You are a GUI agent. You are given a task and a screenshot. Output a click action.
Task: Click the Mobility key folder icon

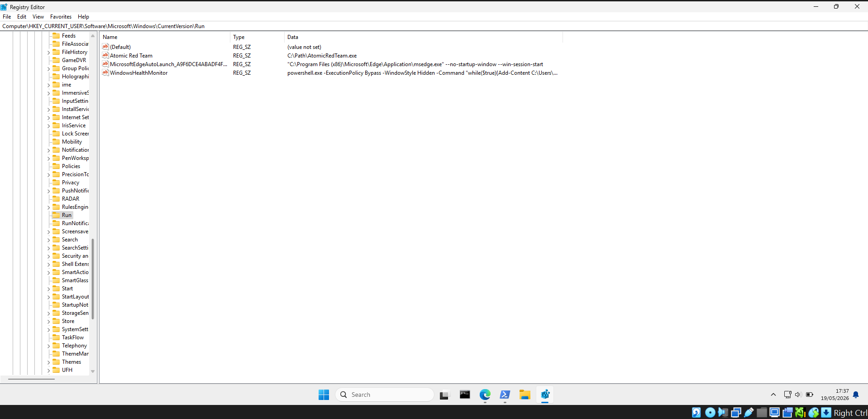pyautogui.click(x=56, y=142)
